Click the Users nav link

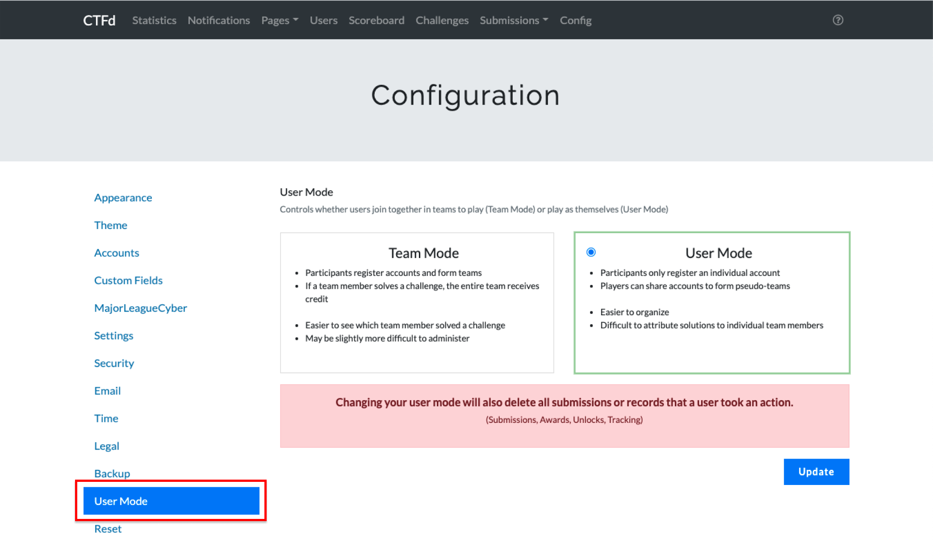pos(323,21)
